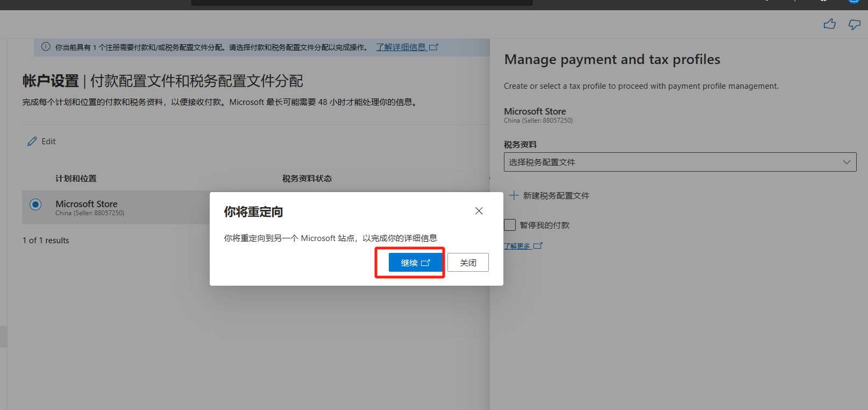Click the 继续 continue button
The height and width of the screenshot is (410, 868).
(x=415, y=263)
